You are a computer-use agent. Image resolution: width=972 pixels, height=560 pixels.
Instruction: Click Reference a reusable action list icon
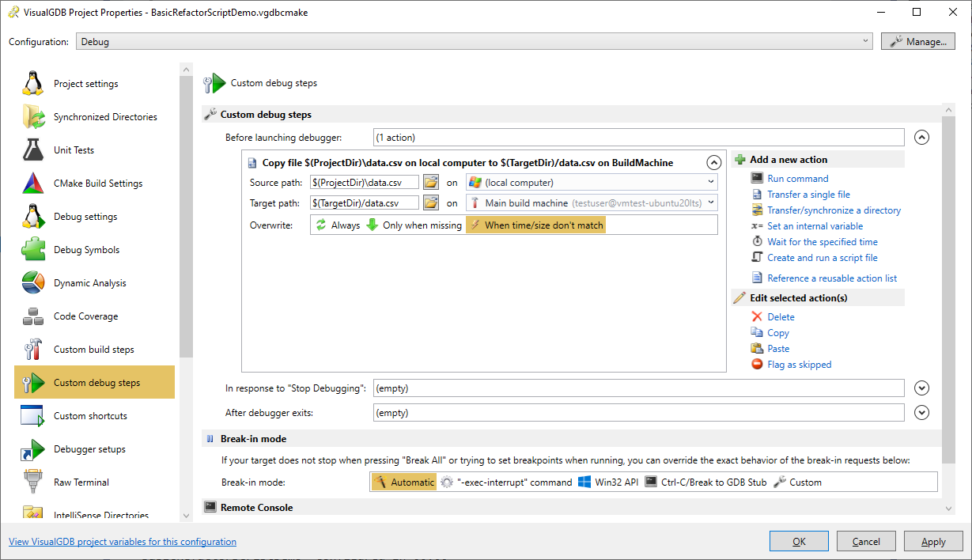point(757,278)
